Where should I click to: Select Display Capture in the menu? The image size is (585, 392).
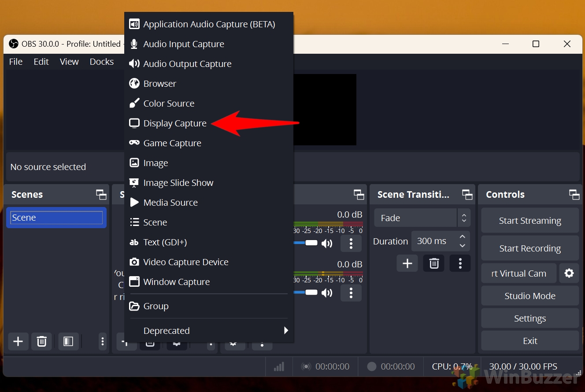point(209,123)
